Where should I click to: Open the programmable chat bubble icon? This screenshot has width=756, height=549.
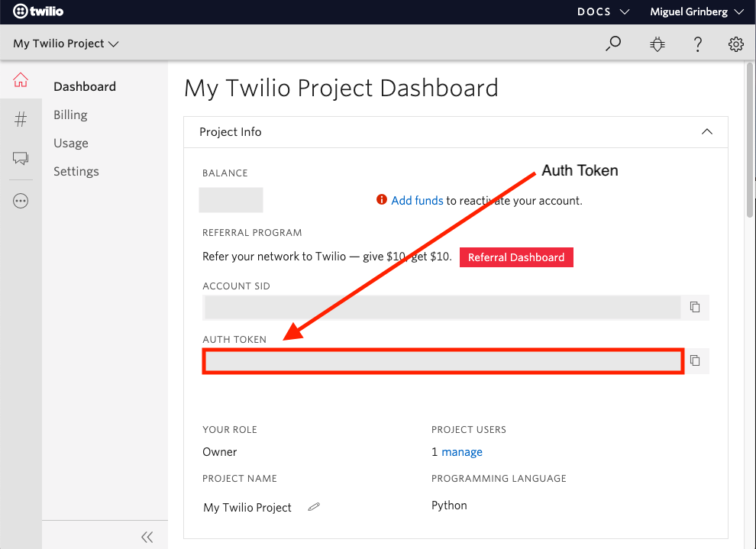(x=21, y=158)
